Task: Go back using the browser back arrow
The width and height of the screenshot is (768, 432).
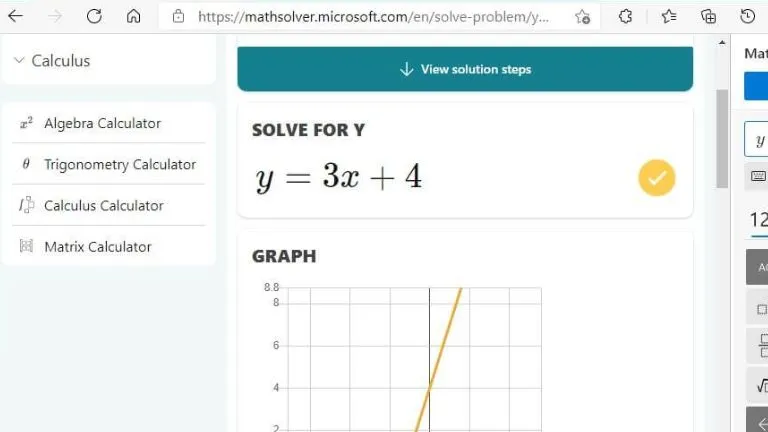Action: coord(16,16)
